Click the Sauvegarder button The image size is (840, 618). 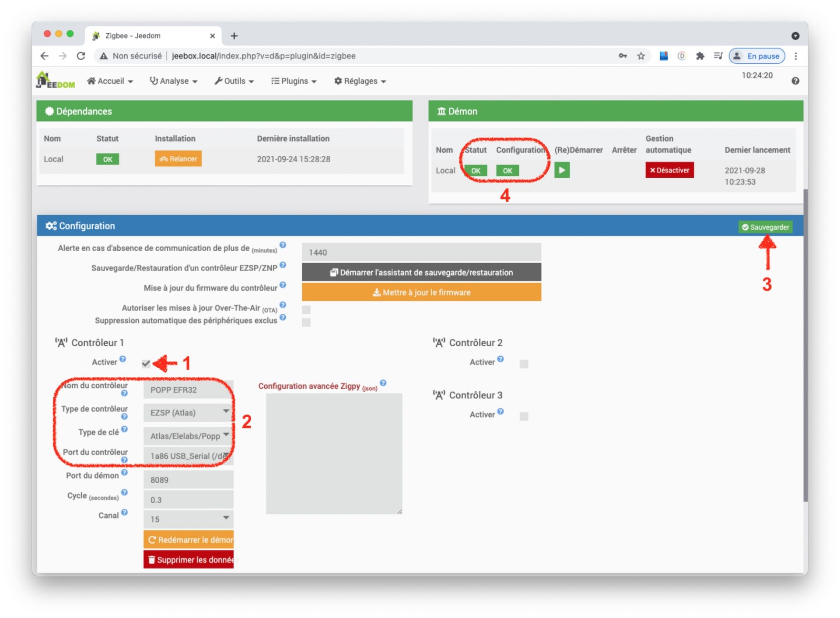tap(766, 227)
